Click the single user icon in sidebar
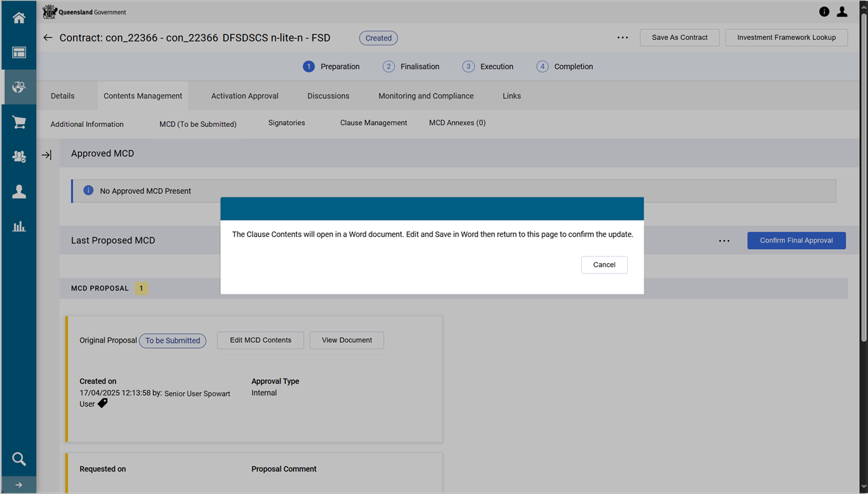 point(19,192)
